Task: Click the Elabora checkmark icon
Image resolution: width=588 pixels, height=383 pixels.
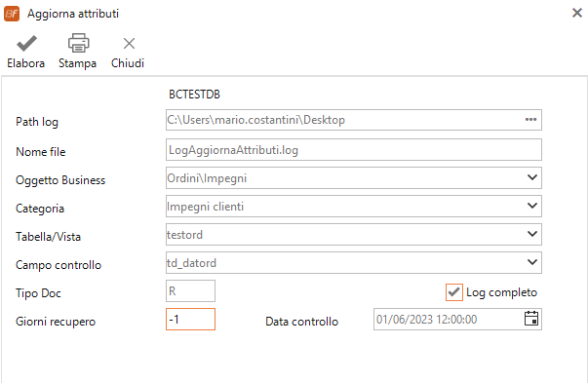Action: coord(26,44)
